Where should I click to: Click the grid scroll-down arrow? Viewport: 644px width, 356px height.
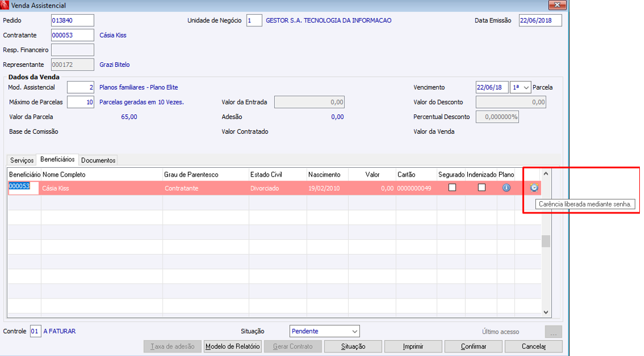coord(546,312)
